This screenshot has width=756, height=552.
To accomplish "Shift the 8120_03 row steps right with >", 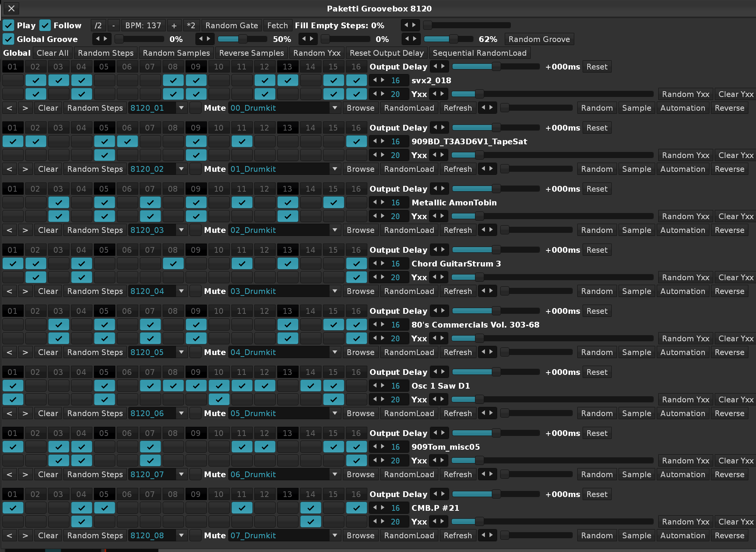I will click(25, 230).
